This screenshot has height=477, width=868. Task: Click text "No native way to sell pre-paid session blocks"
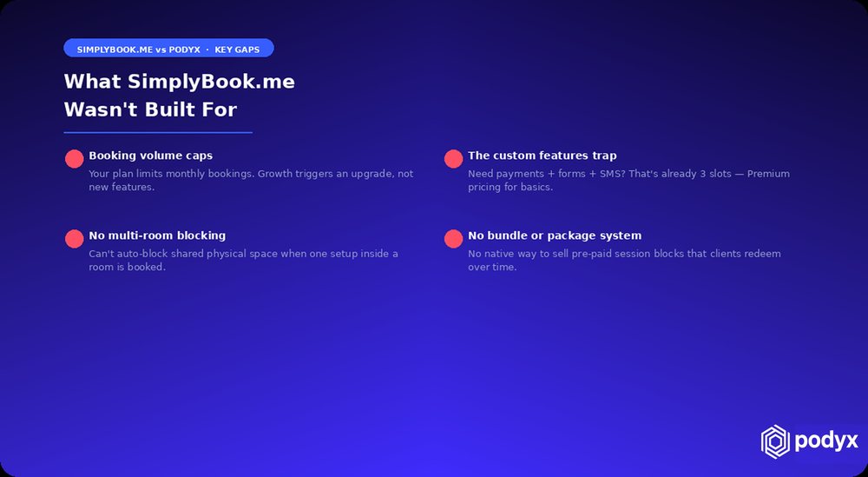tap(578, 254)
